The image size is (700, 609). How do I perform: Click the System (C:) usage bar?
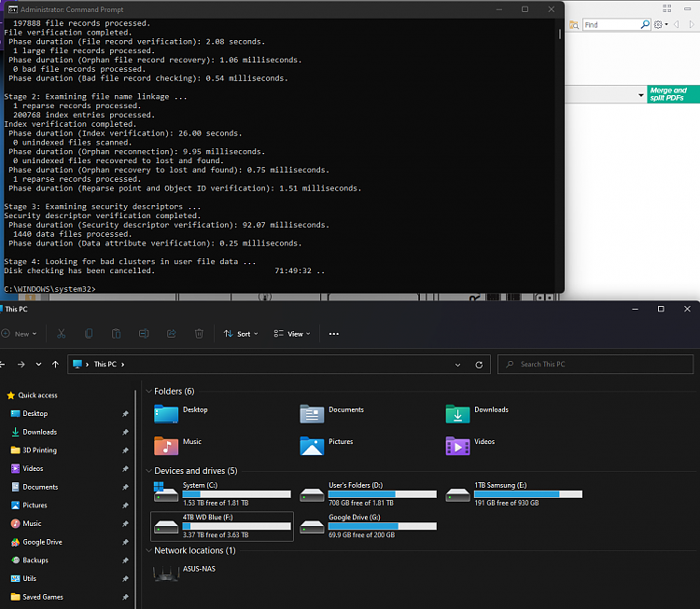(x=237, y=494)
